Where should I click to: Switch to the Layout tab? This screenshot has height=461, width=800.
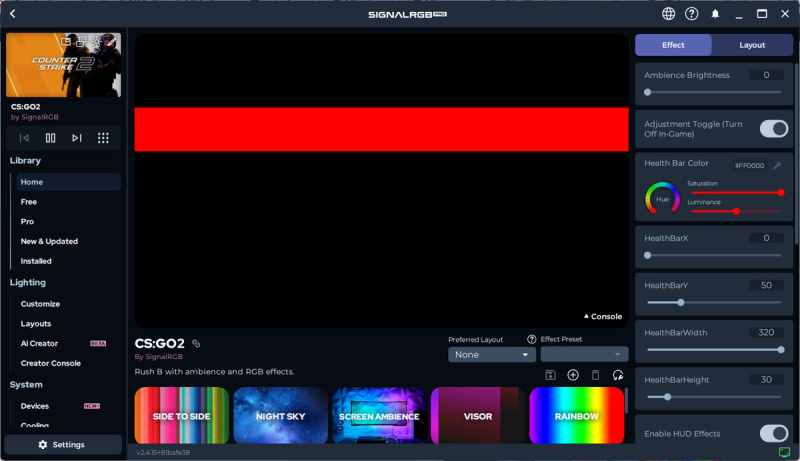click(x=752, y=45)
